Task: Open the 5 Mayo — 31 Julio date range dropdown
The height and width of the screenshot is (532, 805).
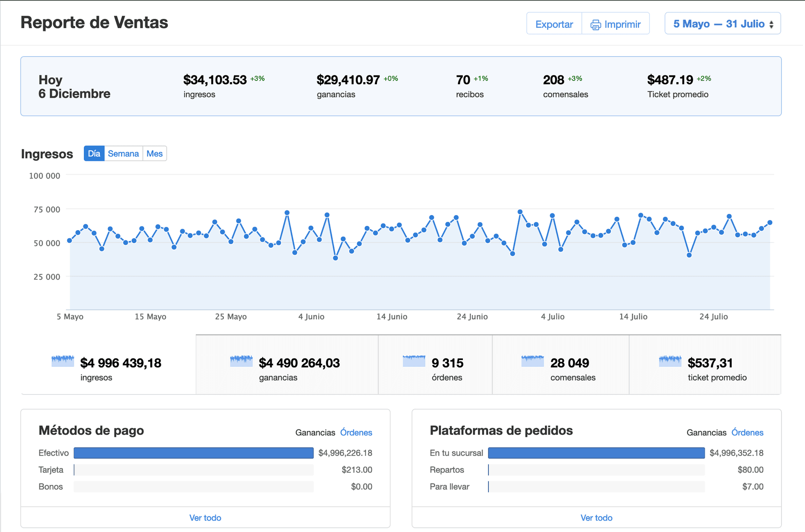Action: pyautogui.click(x=722, y=23)
